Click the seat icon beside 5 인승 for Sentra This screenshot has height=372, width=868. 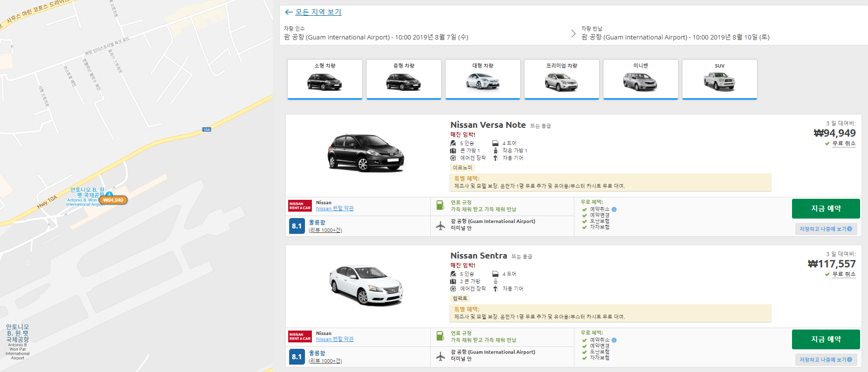coord(453,274)
